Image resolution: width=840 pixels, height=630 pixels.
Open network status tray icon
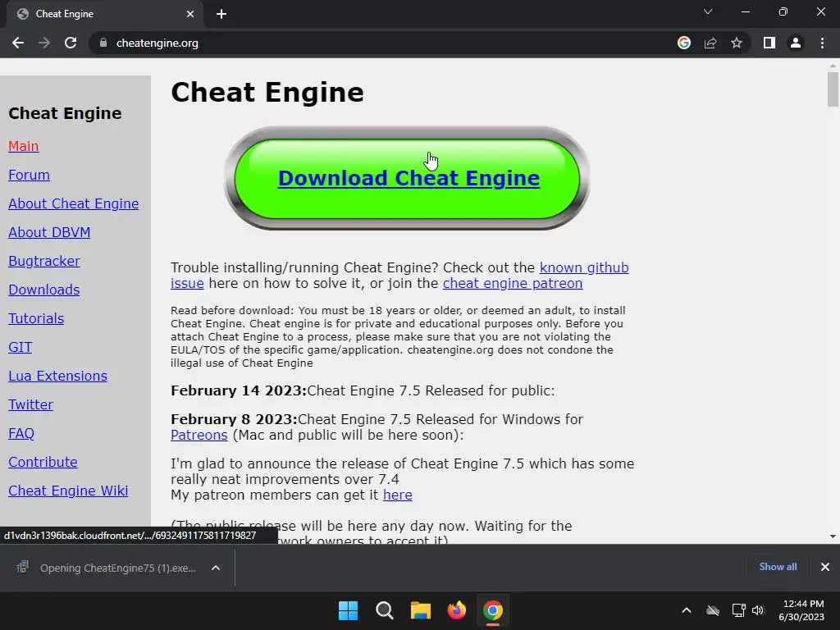pyautogui.click(x=739, y=610)
